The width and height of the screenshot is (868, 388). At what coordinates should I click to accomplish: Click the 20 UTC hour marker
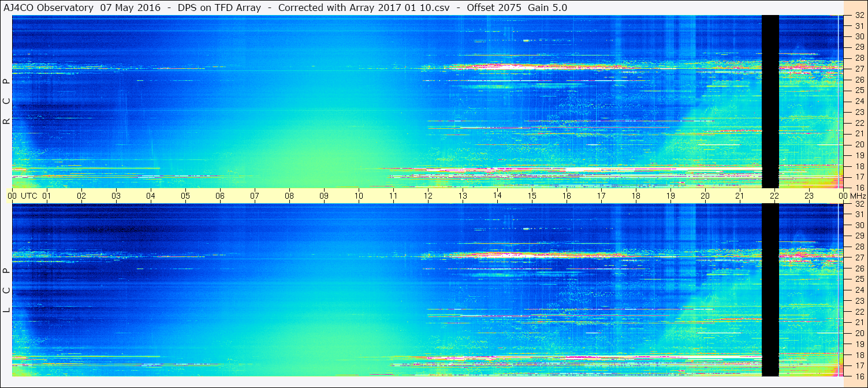[x=705, y=196]
